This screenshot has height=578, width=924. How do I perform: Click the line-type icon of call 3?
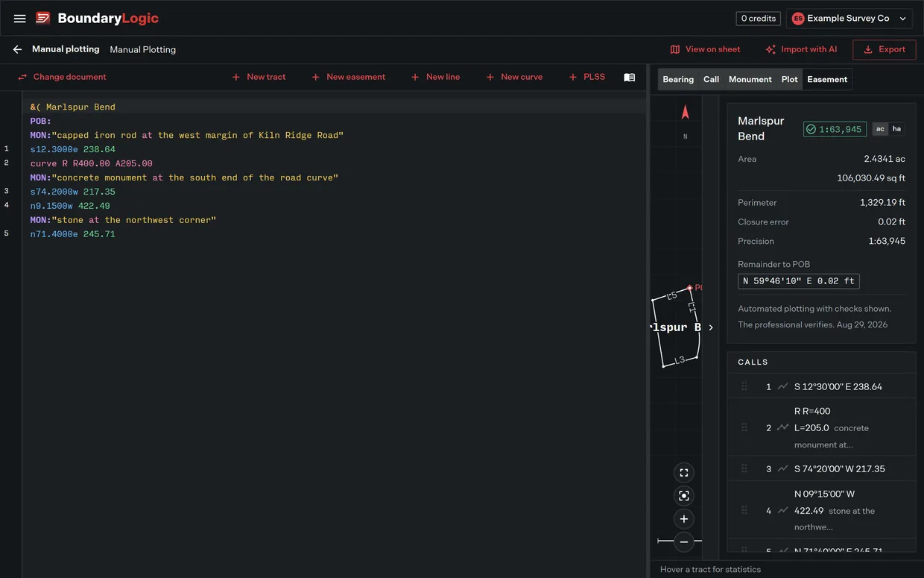coord(782,468)
